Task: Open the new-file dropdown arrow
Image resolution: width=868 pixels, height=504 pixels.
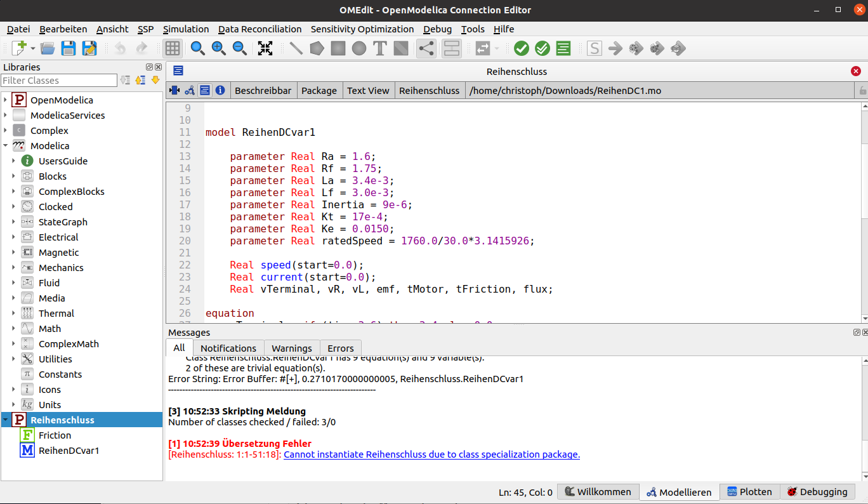Action: click(32, 48)
